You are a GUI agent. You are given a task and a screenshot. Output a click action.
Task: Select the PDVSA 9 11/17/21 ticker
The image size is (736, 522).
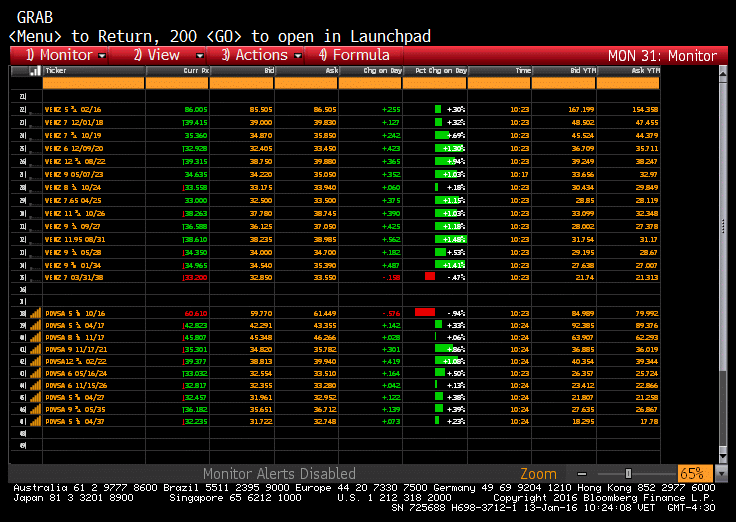tap(76, 349)
